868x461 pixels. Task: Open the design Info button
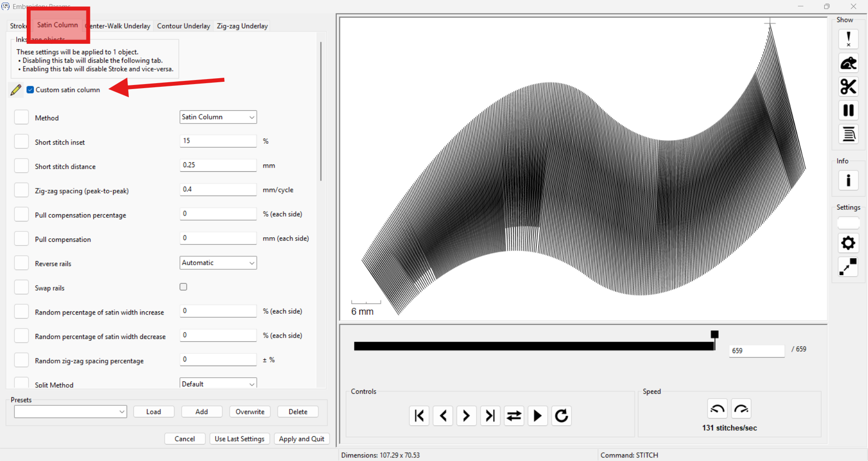[849, 180]
